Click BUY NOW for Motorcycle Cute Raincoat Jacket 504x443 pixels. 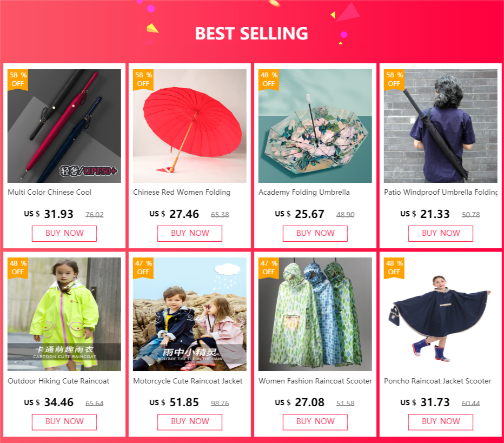click(x=190, y=421)
